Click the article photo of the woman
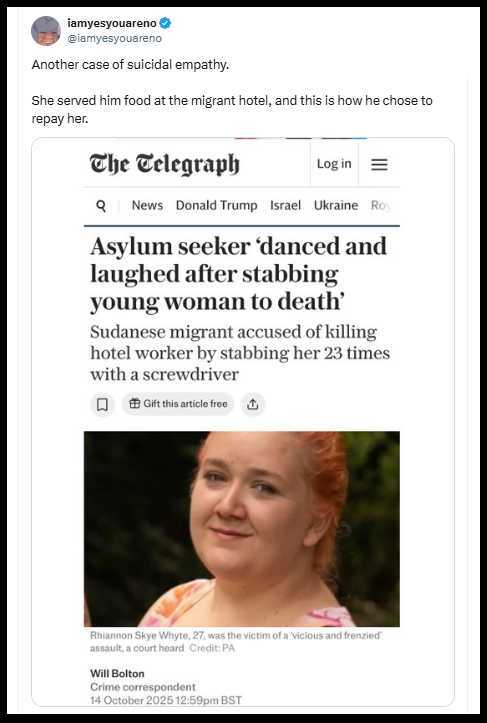487x723 pixels. [242, 529]
